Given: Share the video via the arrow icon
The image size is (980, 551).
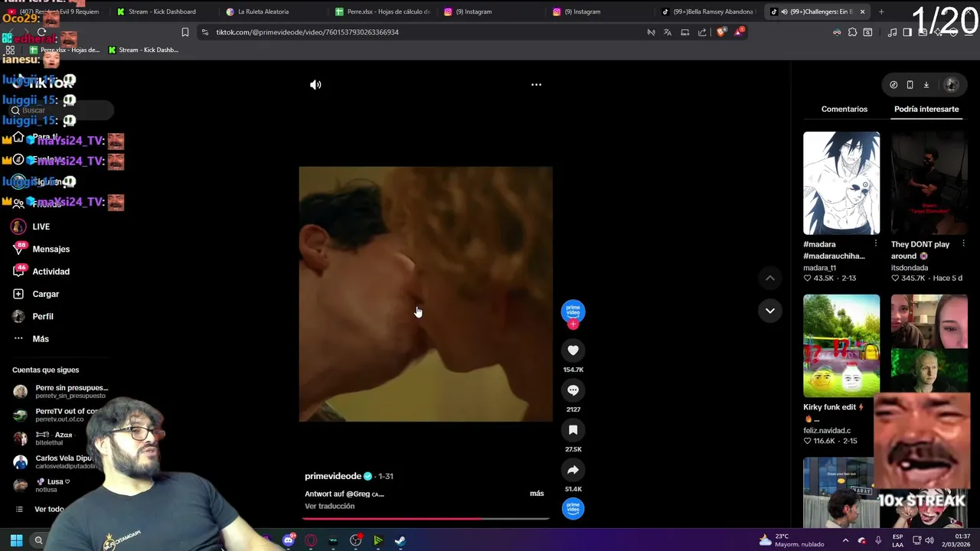Looking at the screenshot, I should click(573, 470).
